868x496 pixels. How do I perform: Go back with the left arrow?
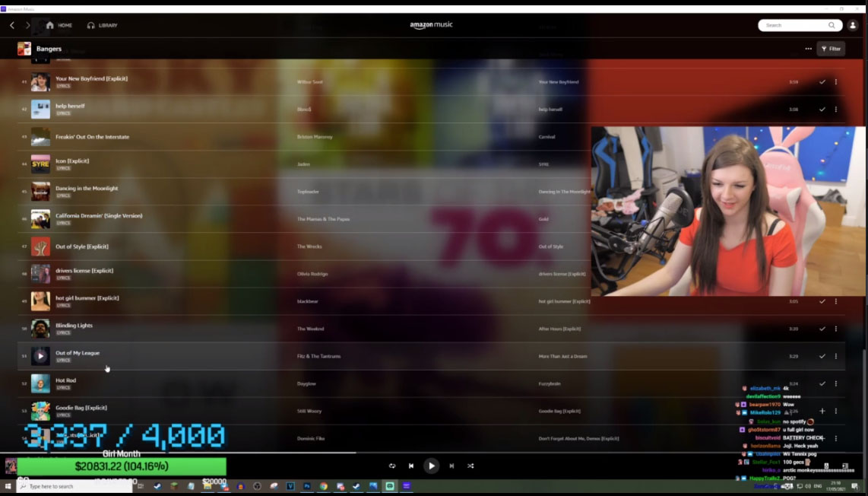coord(12,25)
